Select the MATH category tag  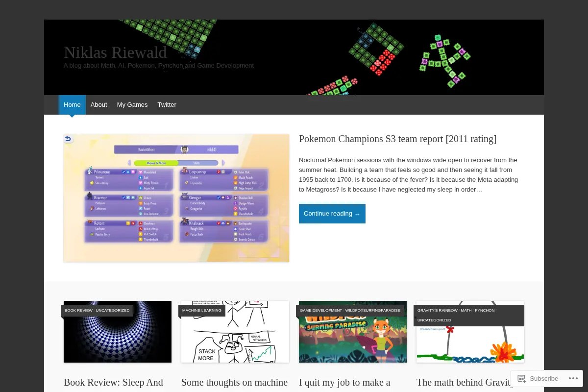point(466,310)
